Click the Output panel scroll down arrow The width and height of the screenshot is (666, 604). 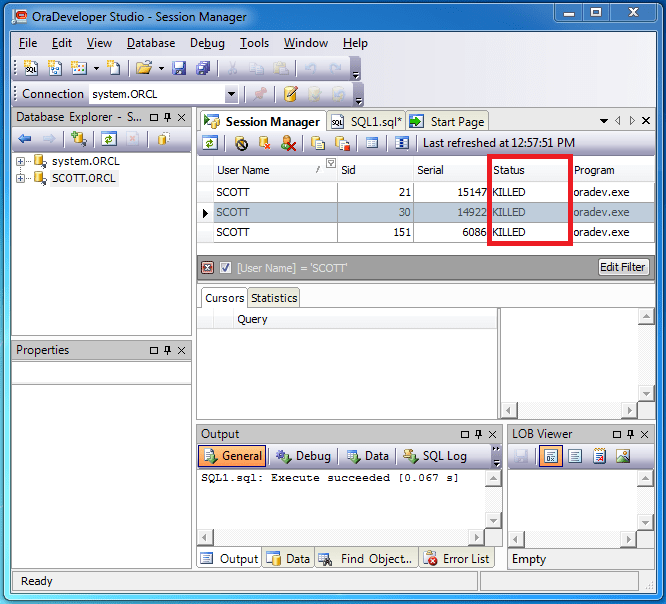coord(494,520)
